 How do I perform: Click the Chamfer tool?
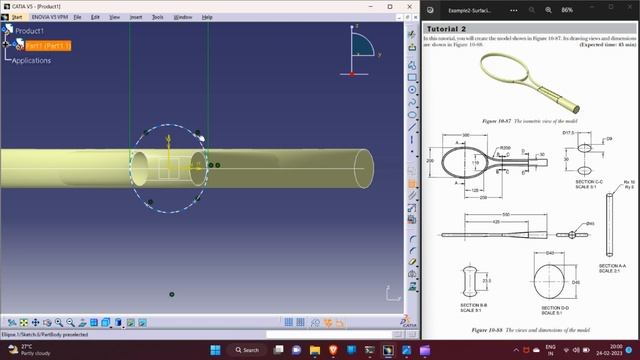click(x=412, y=251)
